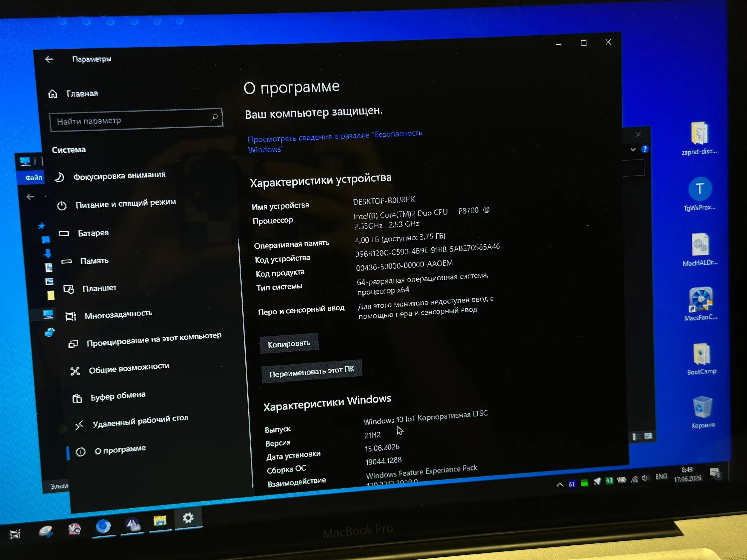Switch the ENG input language
The height and width of the screenshot is (560, 747).
[x=661, y=476]
